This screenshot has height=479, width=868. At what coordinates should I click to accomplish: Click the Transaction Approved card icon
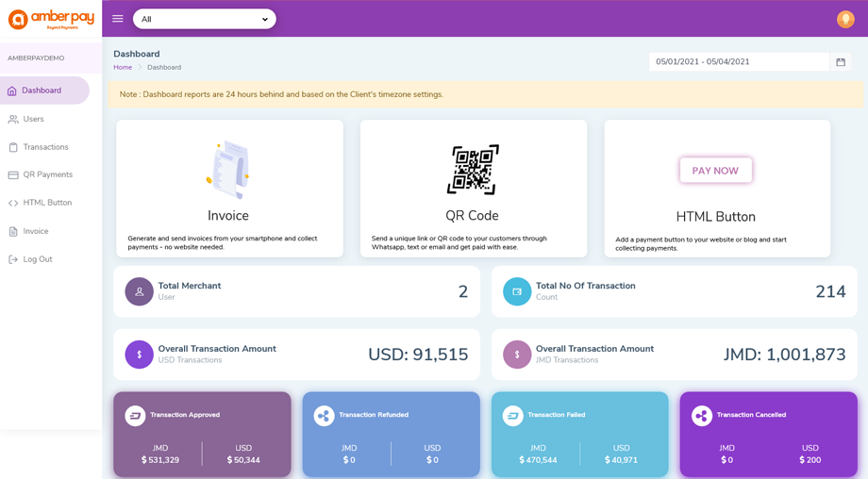click(x=136, y=415)
